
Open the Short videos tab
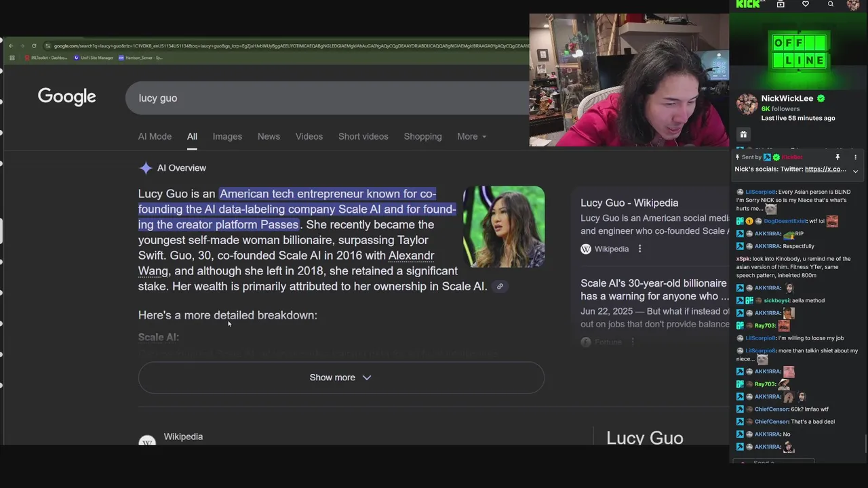coord(363,136)
